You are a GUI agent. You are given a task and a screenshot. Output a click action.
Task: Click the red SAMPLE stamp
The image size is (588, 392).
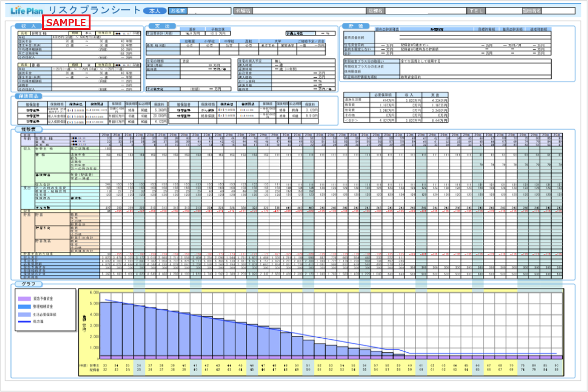click(x=66, y=22)
